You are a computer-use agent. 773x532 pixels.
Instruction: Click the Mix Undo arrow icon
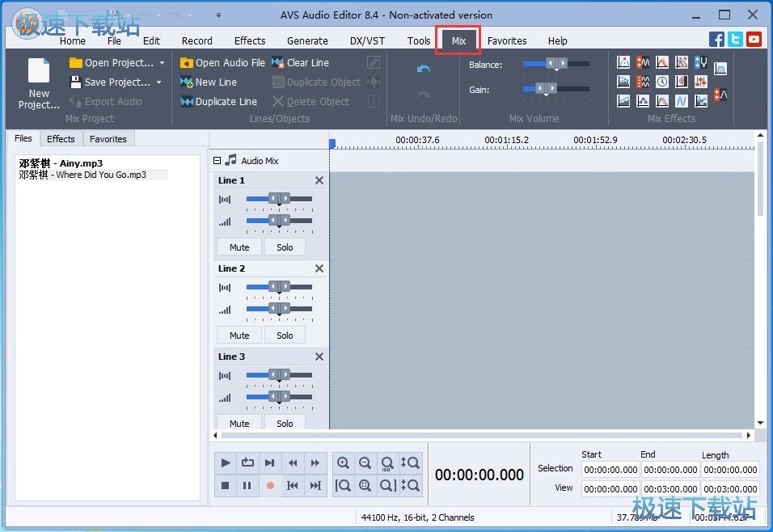[424, 70]
